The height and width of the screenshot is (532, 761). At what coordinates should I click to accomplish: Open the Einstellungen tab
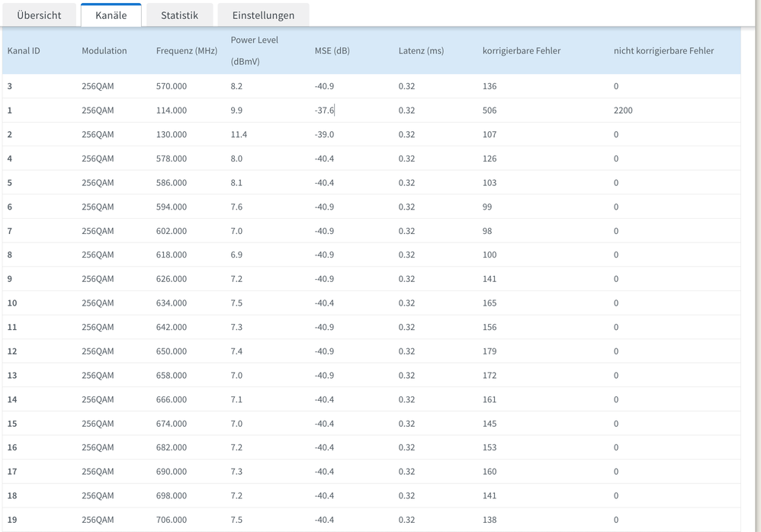(263, 15)
